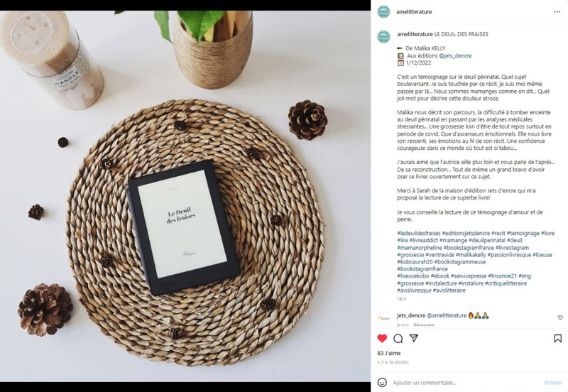Screen dimensions: 568x392
Task: Open the emoji picker smiley icon
Action: click(382, 382)
